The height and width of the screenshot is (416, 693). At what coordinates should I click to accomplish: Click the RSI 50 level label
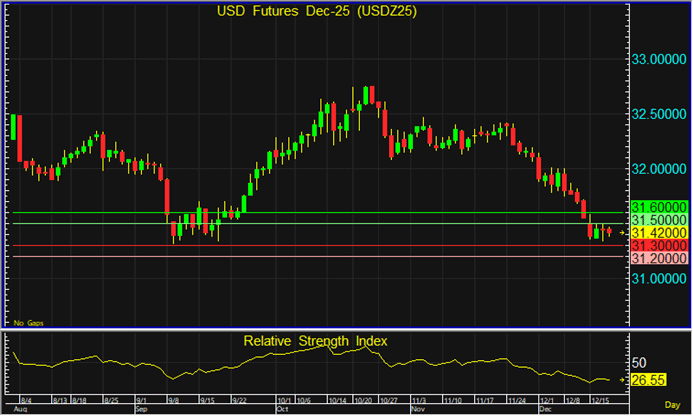[x=642, y=363]
